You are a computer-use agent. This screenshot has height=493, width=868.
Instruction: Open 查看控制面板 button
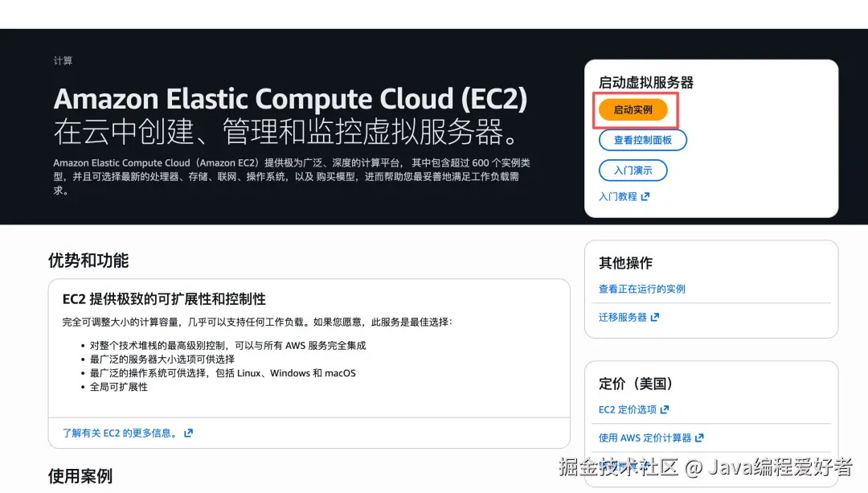click(x=642, y=140)
